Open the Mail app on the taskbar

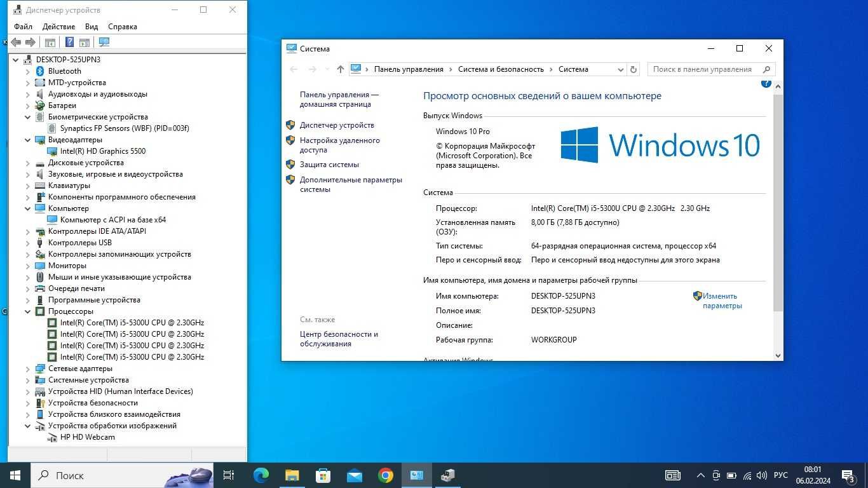coord(354,475)
